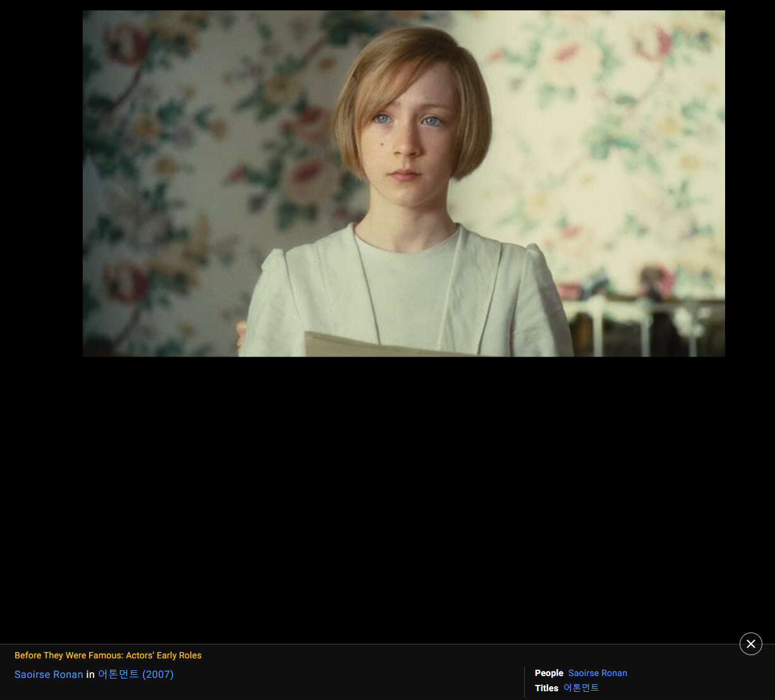Open the Saoirse Ronan link in the caption

(x=49, y=674)
